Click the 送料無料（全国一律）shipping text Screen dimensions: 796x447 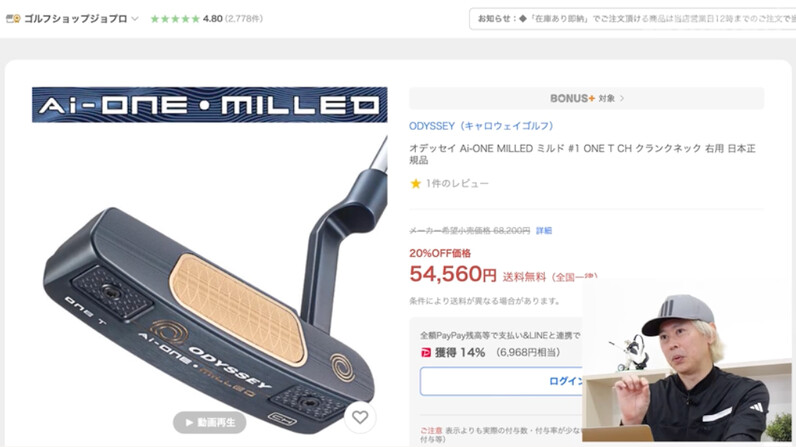pos(550,277)
